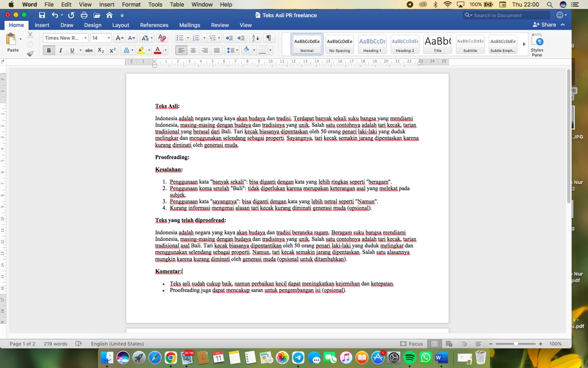Select center text alignment
The height and width of the screenshot is (368, 588).
[193, 50]
